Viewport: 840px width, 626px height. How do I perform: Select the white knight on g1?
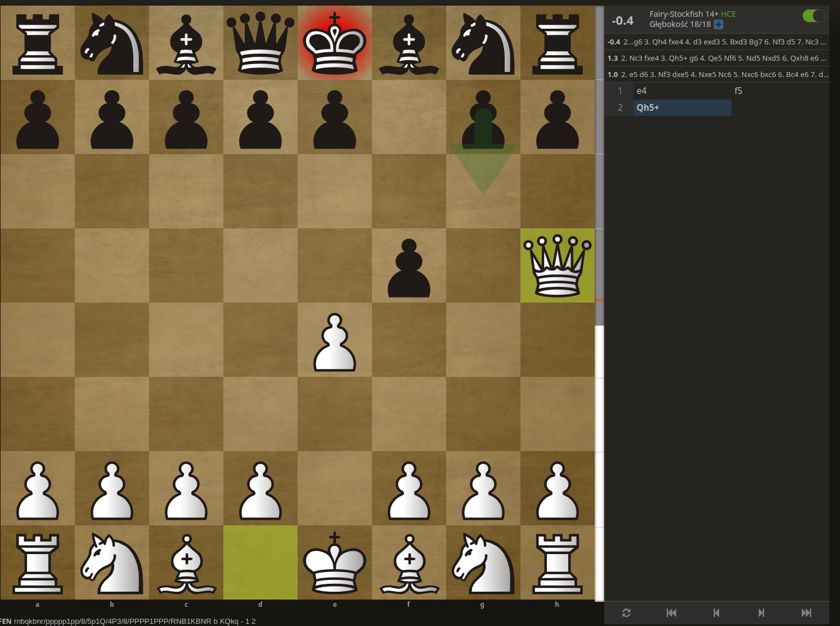(x=483, y=562)
